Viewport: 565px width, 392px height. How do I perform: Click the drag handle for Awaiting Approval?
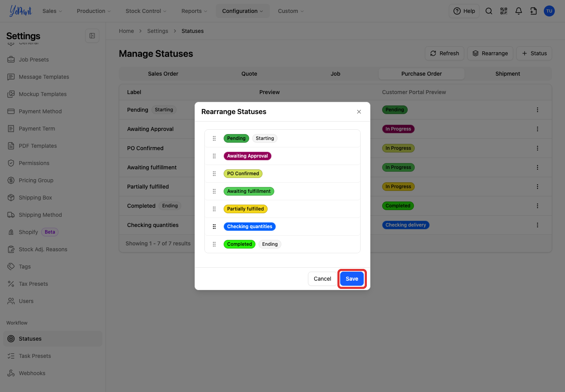pyautogui.click(x=214, y=156)
